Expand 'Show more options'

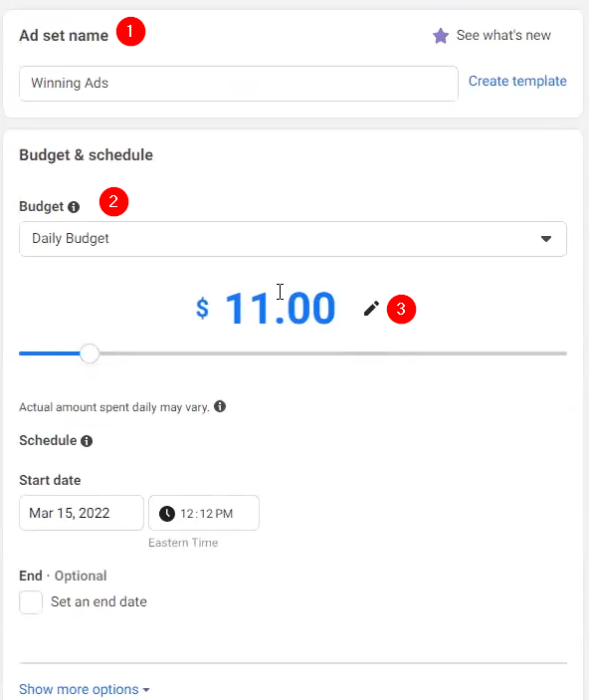pyautogui.click(x=84, y=689)
